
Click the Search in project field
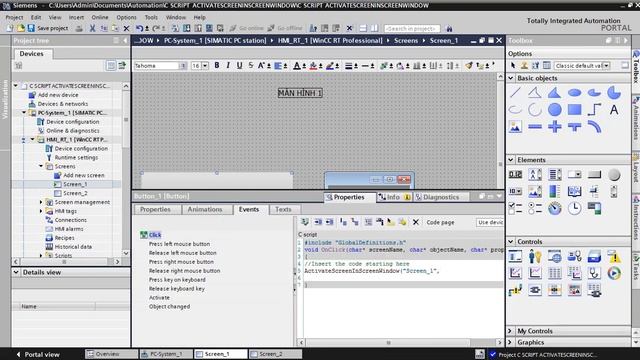coord(412,28)
